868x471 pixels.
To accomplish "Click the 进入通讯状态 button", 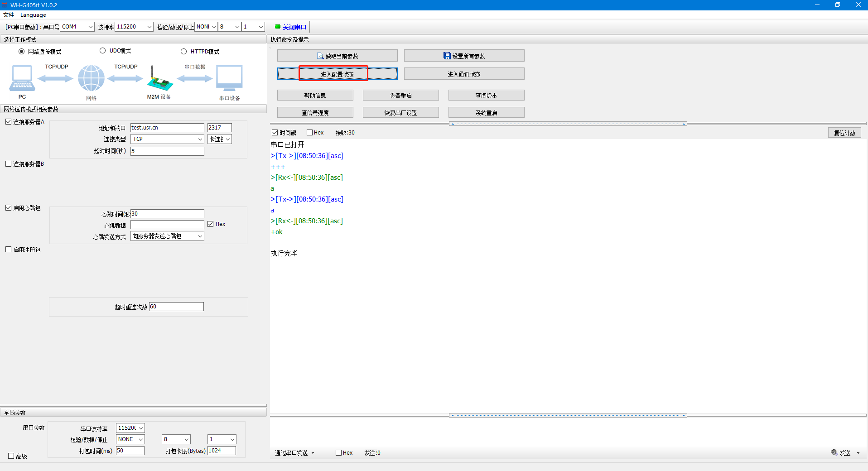I will [464, 74].
